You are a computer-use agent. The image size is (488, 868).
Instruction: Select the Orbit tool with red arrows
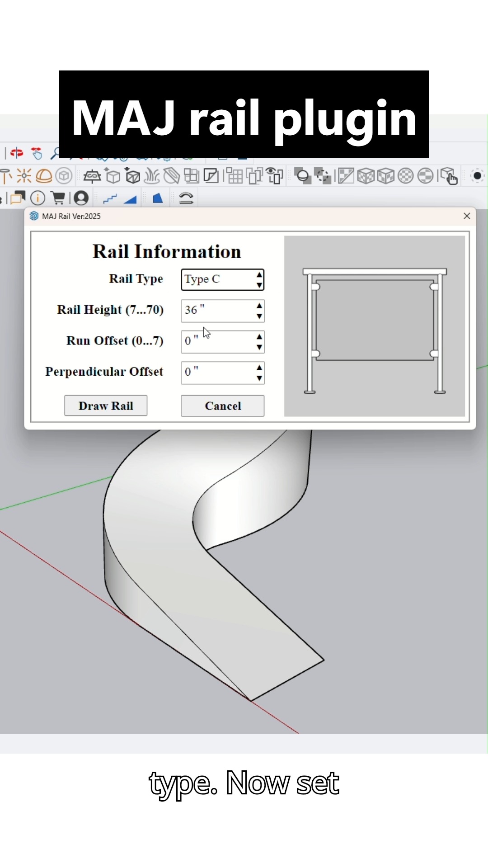(17, 153)
